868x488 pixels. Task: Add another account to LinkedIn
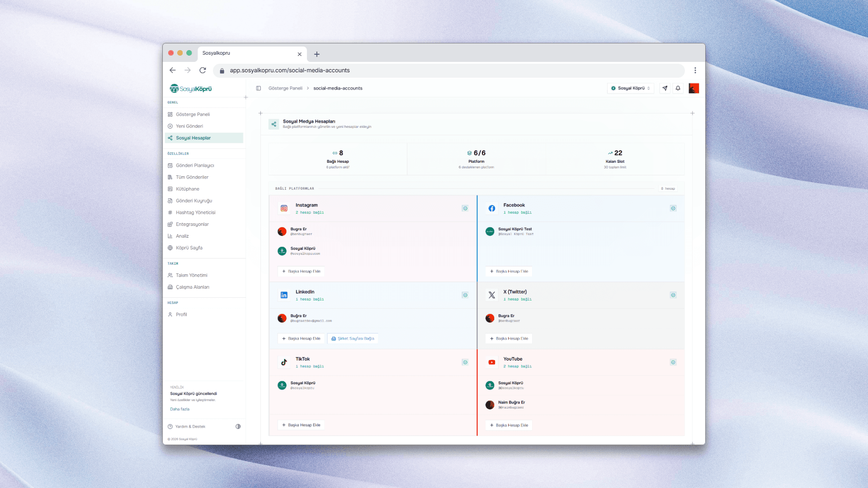coord(301,339)
